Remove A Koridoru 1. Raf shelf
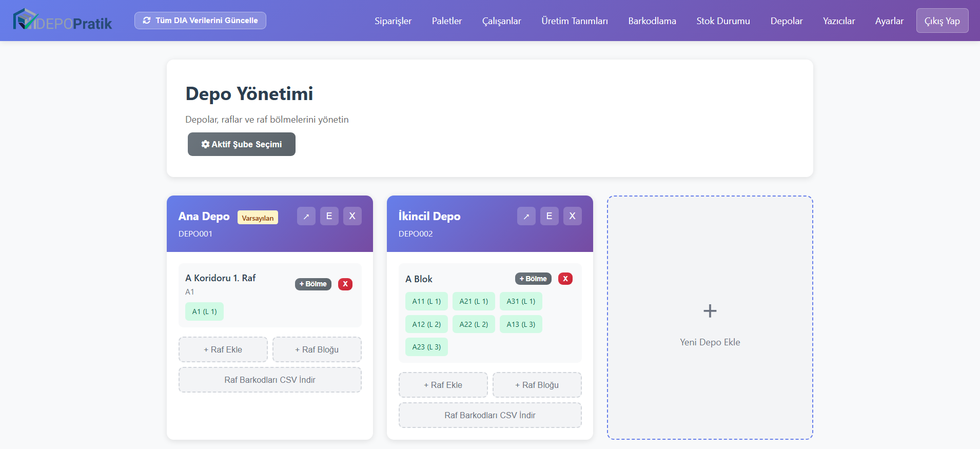The width and height of the screenshot is (980, 449). (x=345, y=284)
